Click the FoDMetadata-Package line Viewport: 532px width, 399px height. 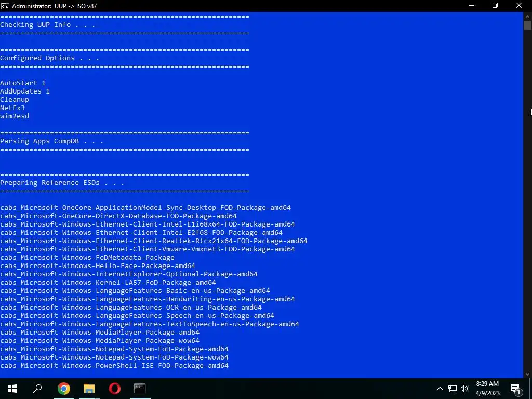tap(87, 258)
